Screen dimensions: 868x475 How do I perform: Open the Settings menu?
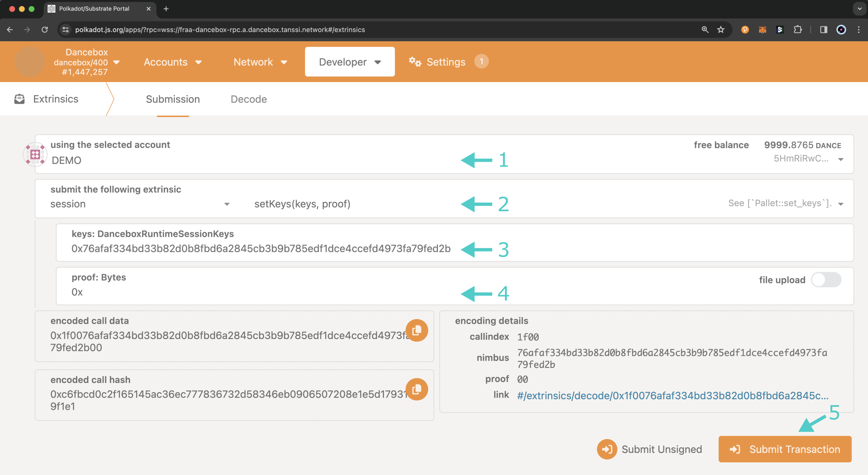tap(446, 62)
